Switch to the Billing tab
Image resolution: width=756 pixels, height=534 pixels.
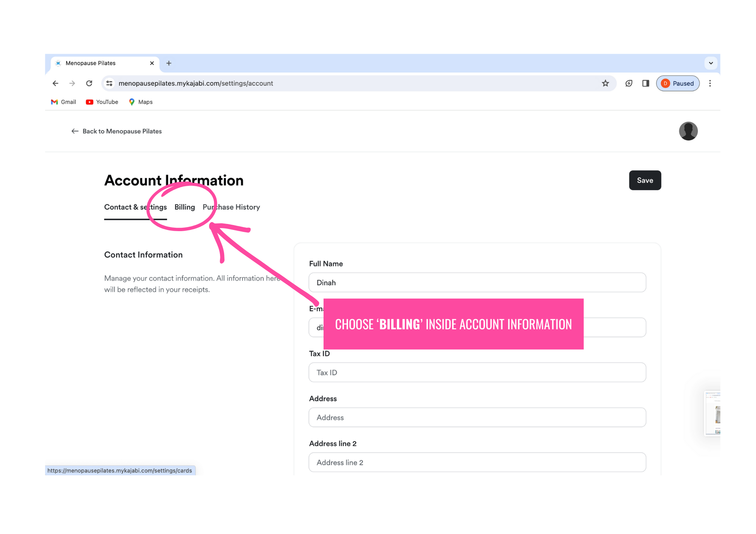184,207
